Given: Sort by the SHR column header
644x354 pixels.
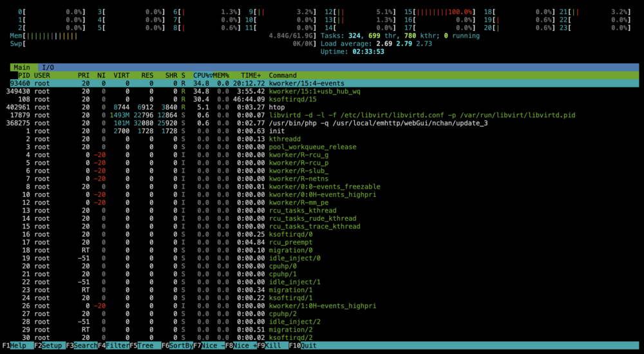Looking at the screenshot, I should click(171, 75).
